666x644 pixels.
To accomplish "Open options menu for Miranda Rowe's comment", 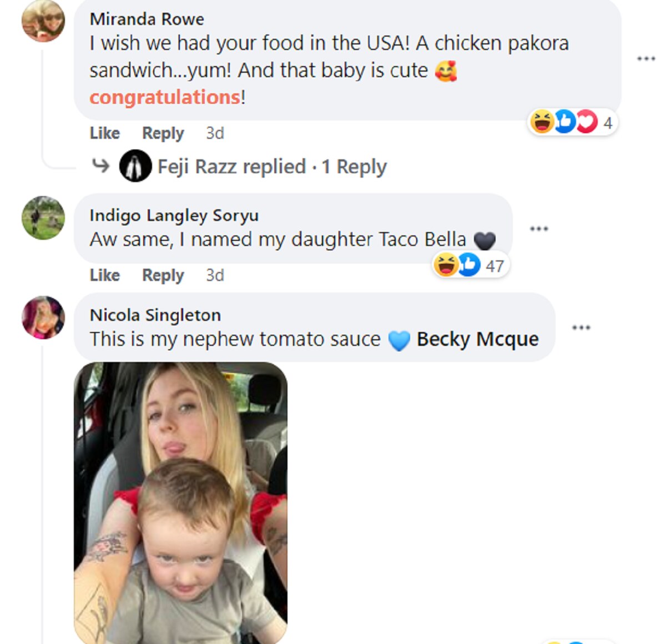I will pyautogui.click(x=646, y=58).
